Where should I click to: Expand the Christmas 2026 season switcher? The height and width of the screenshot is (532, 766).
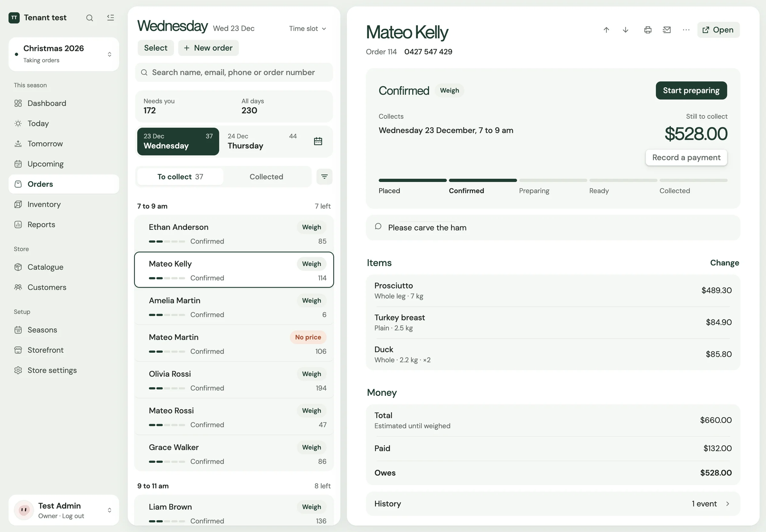pyautogui.click(x=64, y=54)
